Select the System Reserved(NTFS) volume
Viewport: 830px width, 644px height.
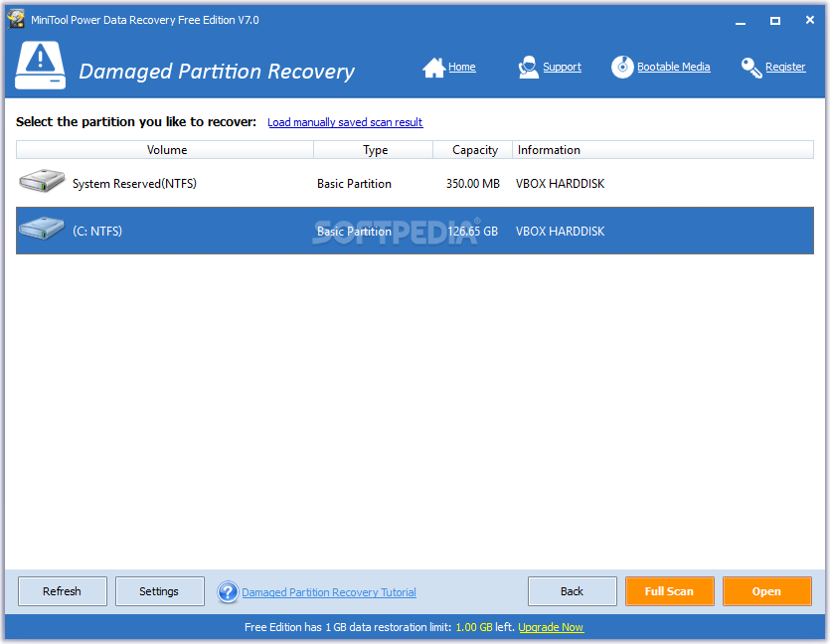click(415, 183)
